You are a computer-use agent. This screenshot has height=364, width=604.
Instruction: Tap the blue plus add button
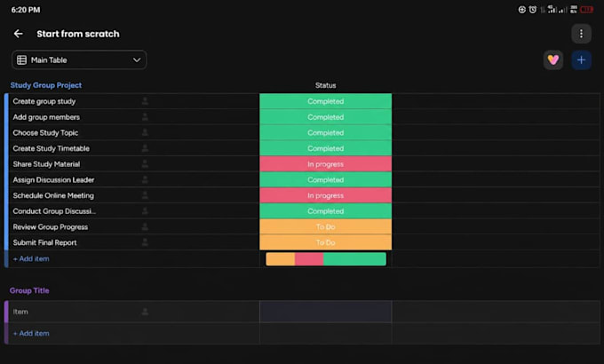point(581,59)
